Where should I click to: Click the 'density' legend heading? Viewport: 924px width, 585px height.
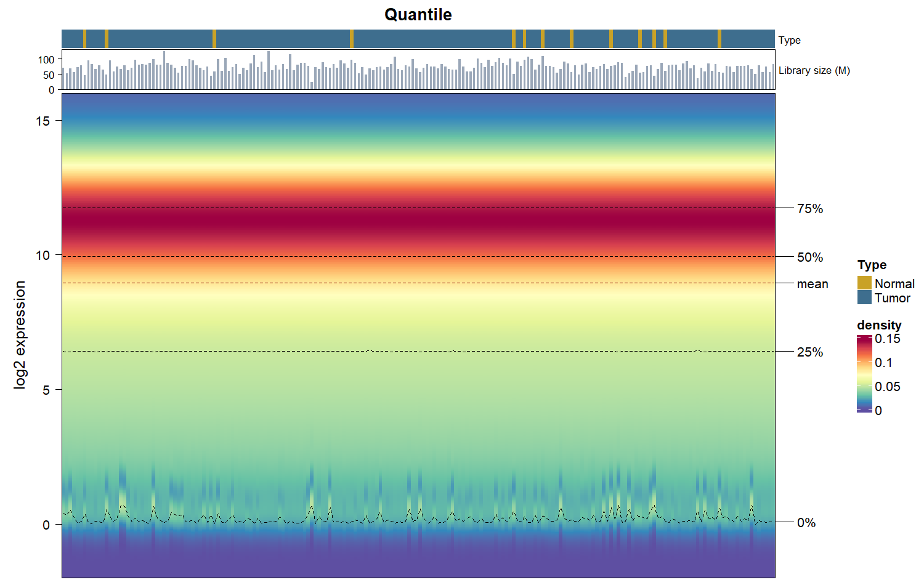coord(879,325)
